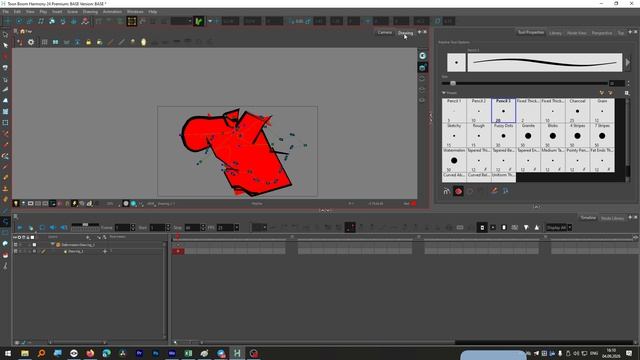The width and height of the screenshot is (640, 360).
Task: Select the Blobs brush preset
Action: tap(553, 135)
